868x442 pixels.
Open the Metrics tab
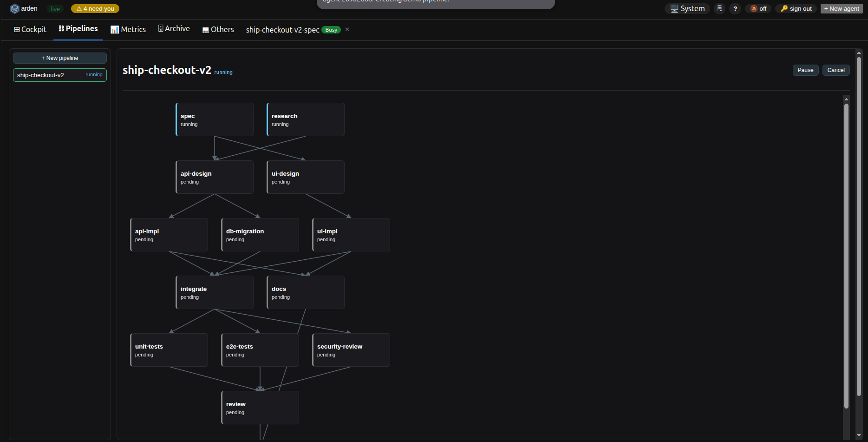tap(128, 29)
